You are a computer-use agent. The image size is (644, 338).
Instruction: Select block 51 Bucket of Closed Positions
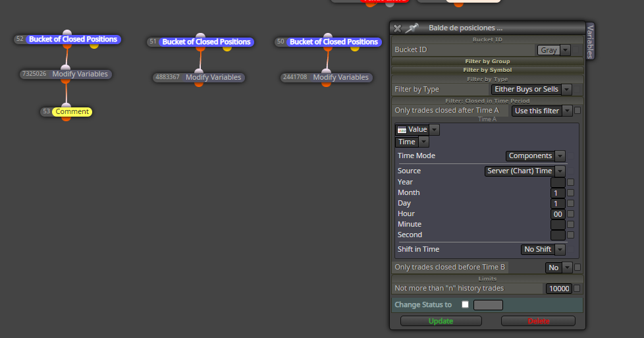click(206, 42)
